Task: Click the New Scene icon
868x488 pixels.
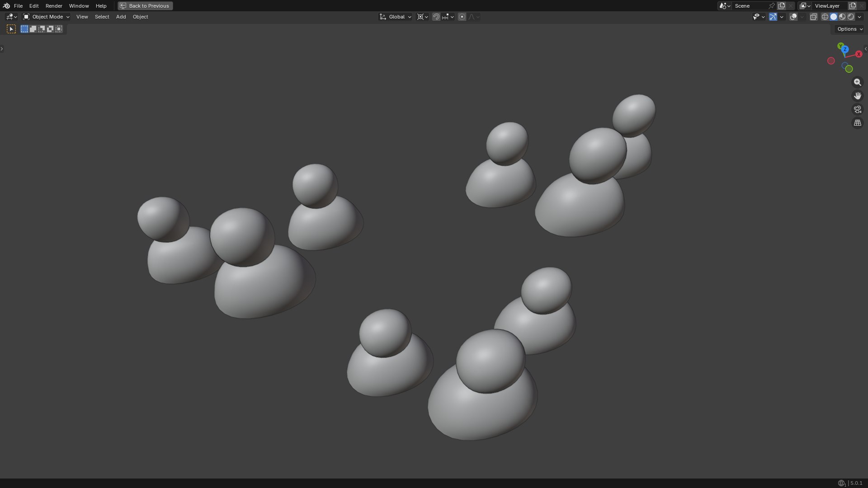Action: click(782, 6)
